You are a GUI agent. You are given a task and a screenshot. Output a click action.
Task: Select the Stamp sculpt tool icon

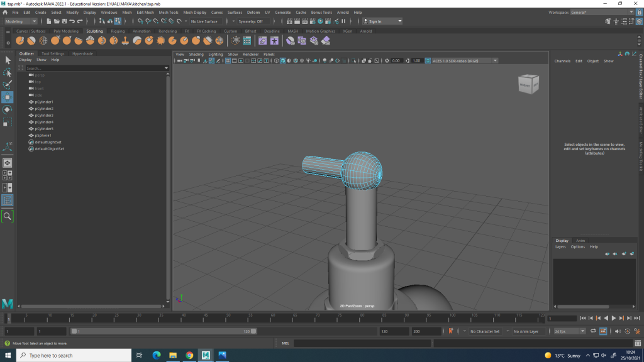click(x=125, y=40)
